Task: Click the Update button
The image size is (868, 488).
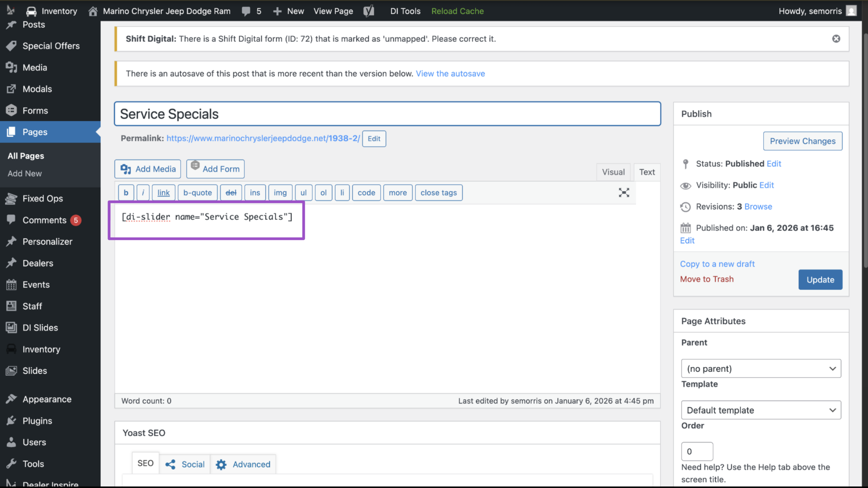Action: coord(820,280)
